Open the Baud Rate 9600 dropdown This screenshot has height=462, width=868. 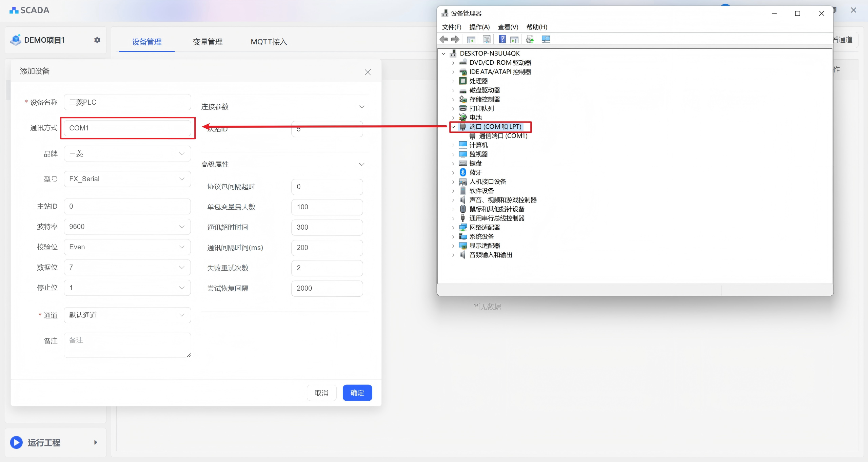click(x=127, y=227)
